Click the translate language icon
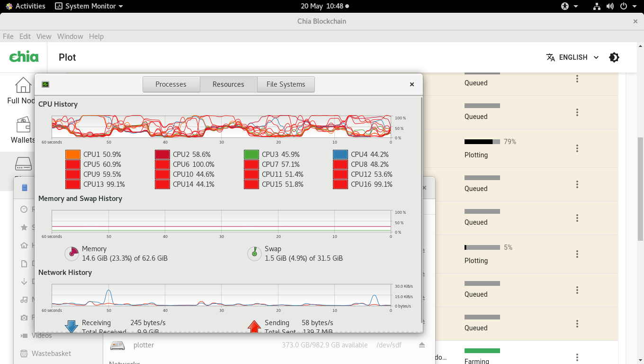644x364 pixels. 550,57
